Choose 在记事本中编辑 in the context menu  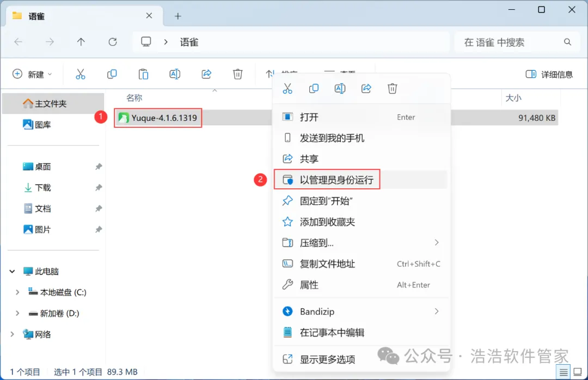coord(362,332)
